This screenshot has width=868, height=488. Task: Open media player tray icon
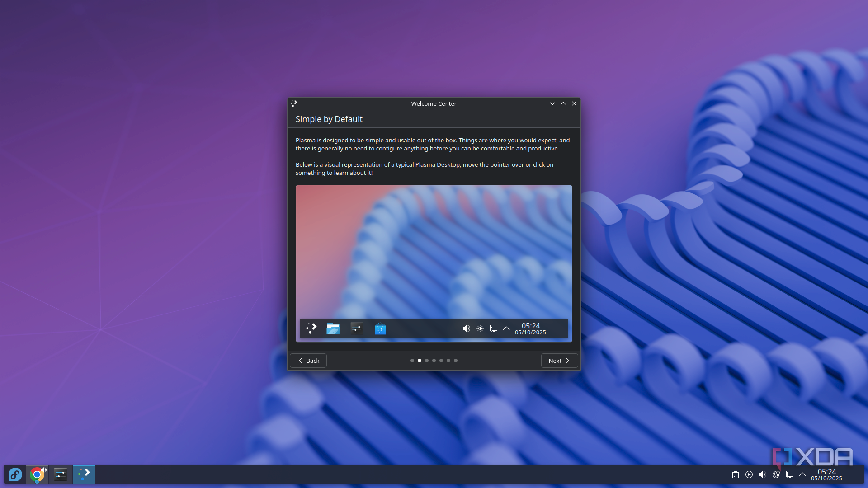[749, 474]
